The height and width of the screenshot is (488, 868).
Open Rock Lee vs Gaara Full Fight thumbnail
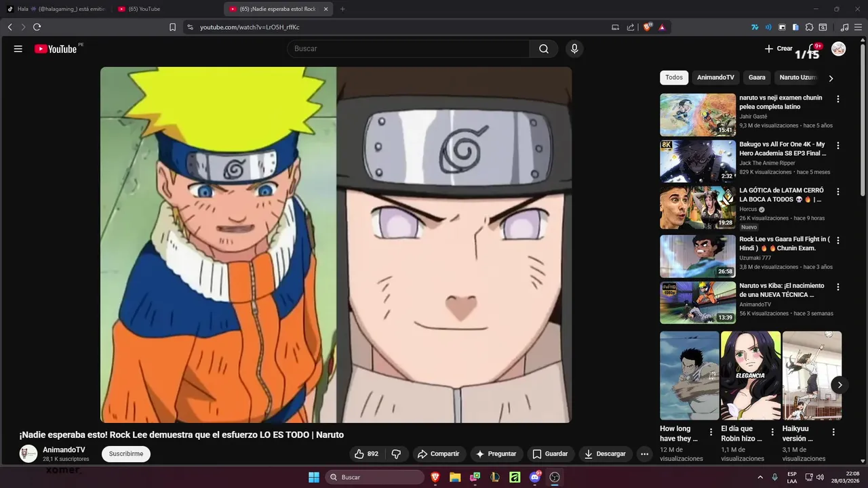pyautogui.click(x=698, y=256)
